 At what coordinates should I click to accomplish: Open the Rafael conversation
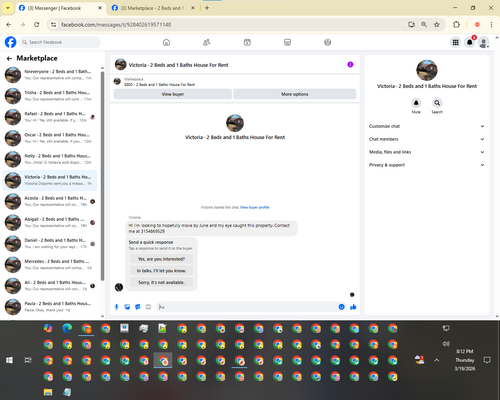50,117
